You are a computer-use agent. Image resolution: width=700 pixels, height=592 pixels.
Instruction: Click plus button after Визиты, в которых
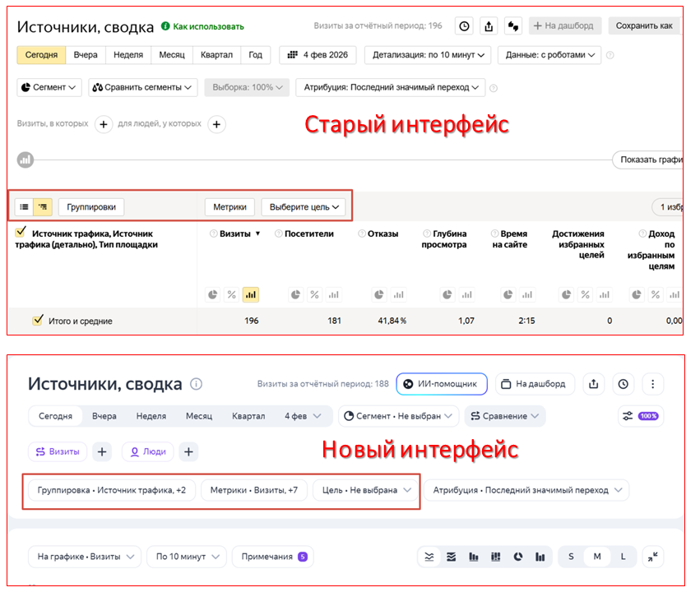104,124
